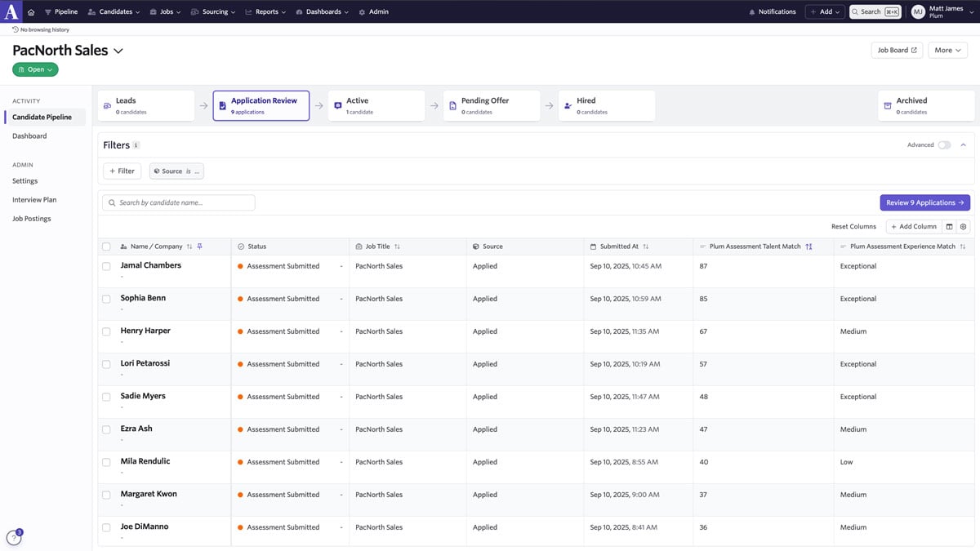The image size is (980, 551).
Task: Select Sophia Benn row checkbox
Action: tap(106, 299)
